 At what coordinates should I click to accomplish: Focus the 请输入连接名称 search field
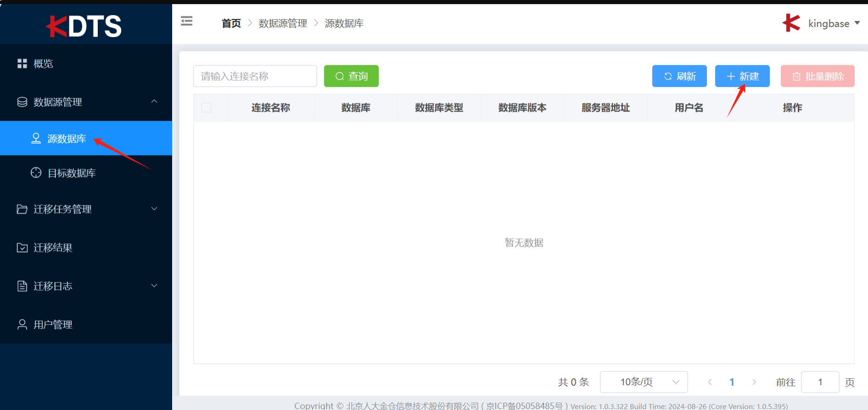(x=255, y=76)
